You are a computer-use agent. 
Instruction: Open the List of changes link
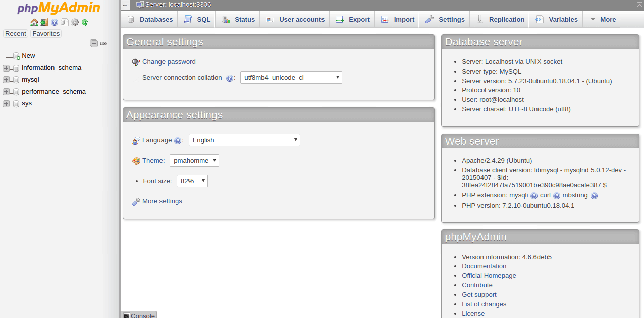click(x=484, y=304)
